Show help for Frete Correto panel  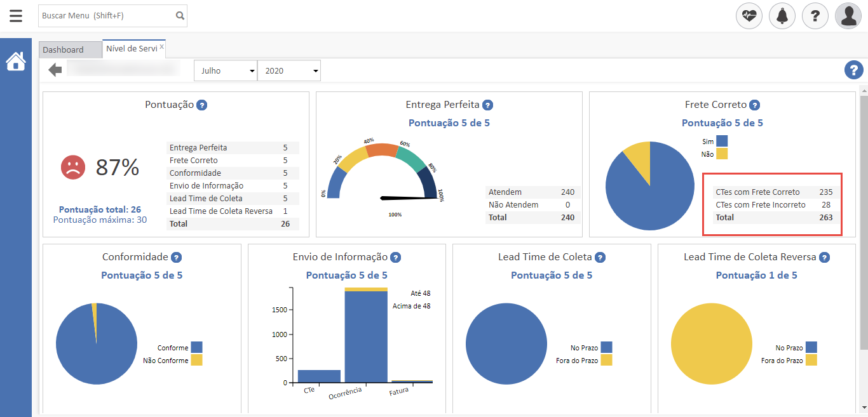[754, 105]
